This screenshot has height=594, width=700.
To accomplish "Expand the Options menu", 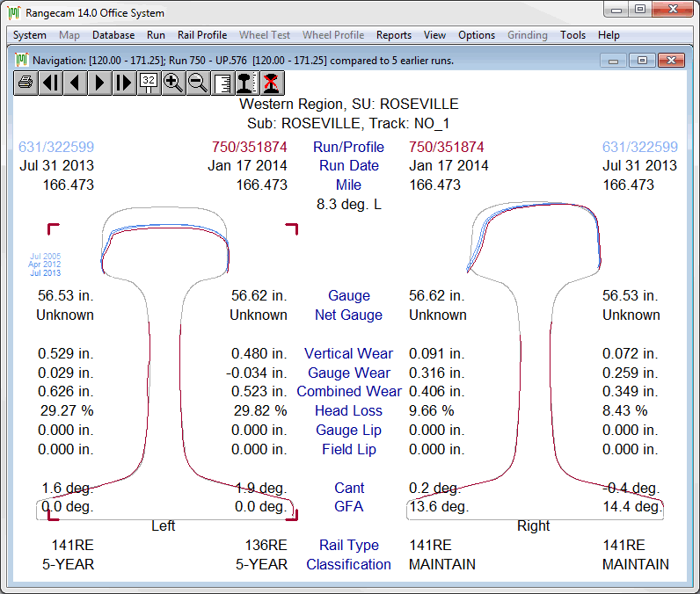I will pyautogui.click(x=477, y=35).
